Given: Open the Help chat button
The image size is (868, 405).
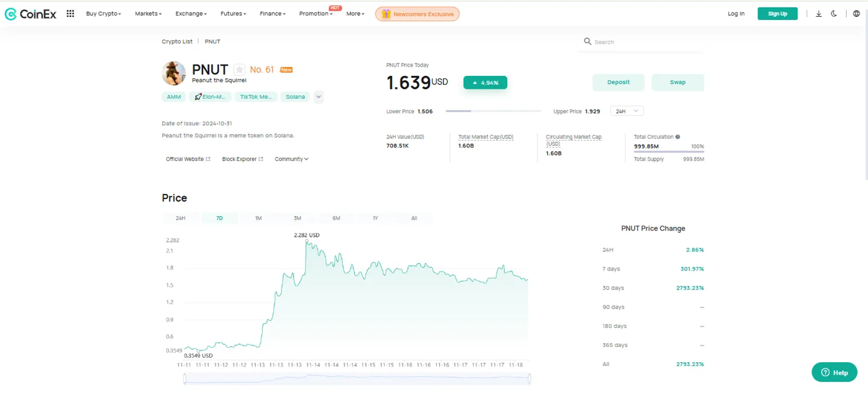Looking at the screenshot, I should tap(834, 372).
